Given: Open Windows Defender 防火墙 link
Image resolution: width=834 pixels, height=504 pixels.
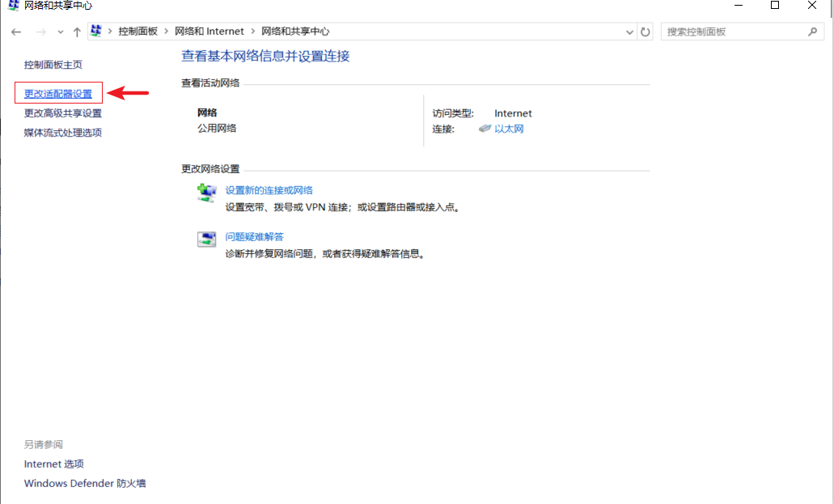Looking at the screenshot, I should [x=85, y=483].
